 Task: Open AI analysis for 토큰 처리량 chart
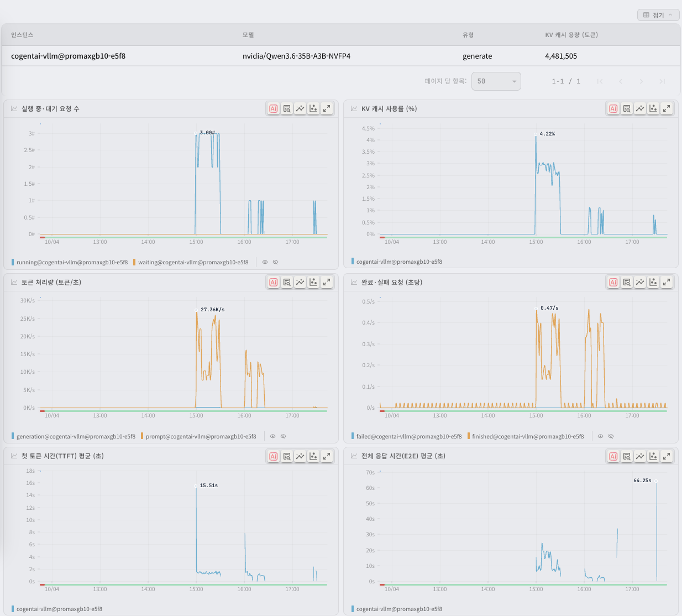tap(274, 282)
